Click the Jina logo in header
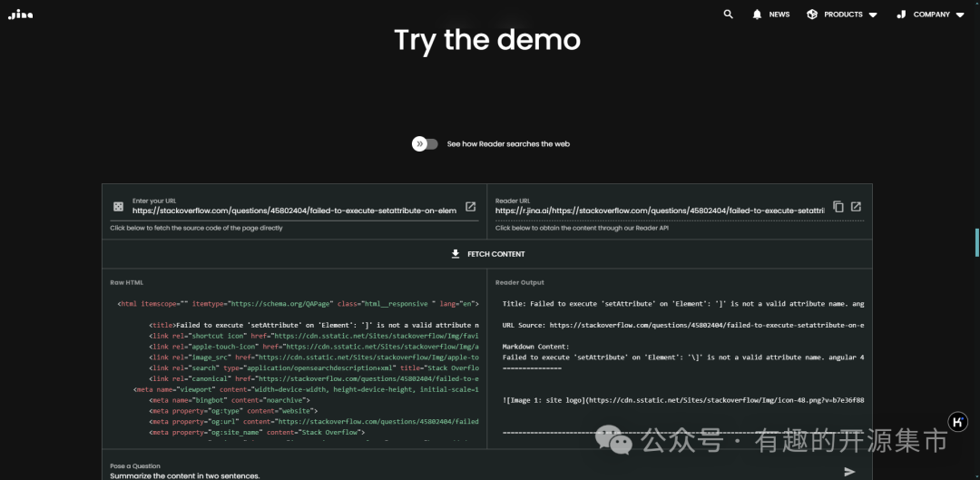The image size is (980, 480). click(x=20, y=15)
